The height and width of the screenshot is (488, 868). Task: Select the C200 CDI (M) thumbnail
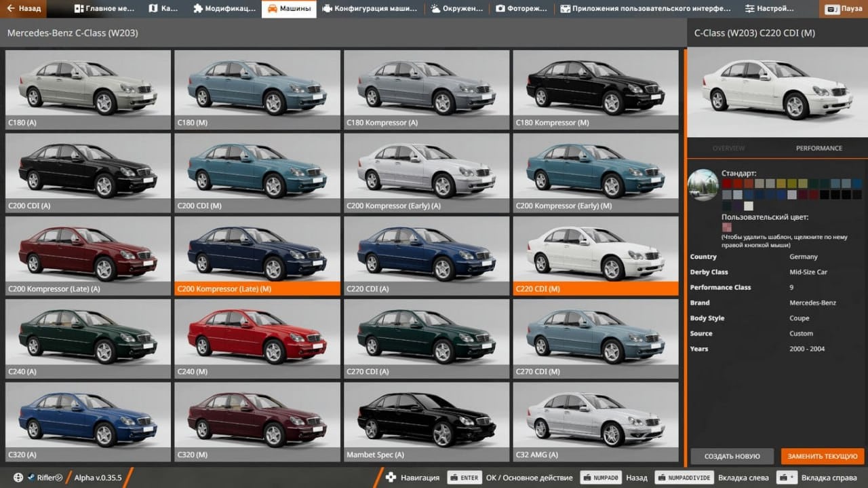point(258,172)
